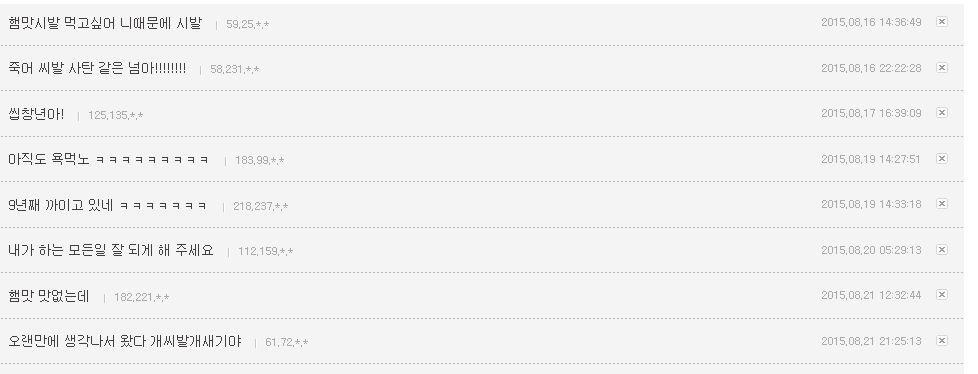Click the timestamp 2015.08.20 05:29:13
Viewport: 978px width, 374px height.
tap(871, 250)
